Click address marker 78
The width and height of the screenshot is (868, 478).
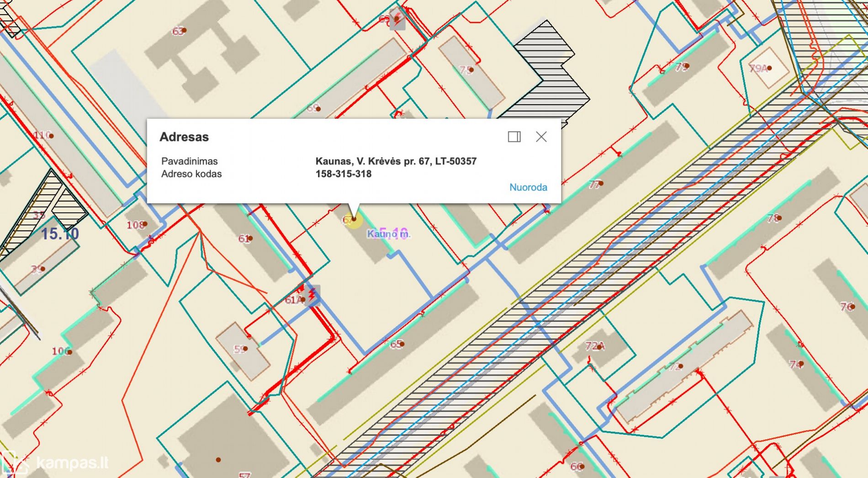click(x=779, y=218)
